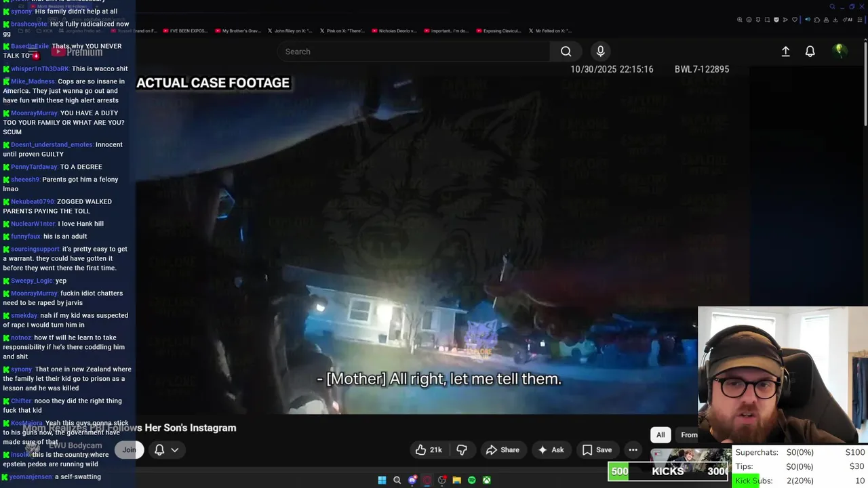The height and width of the screenshot is (488, 868).
Task: Open Spotify from the taskbar
Action: click(472, 480)
